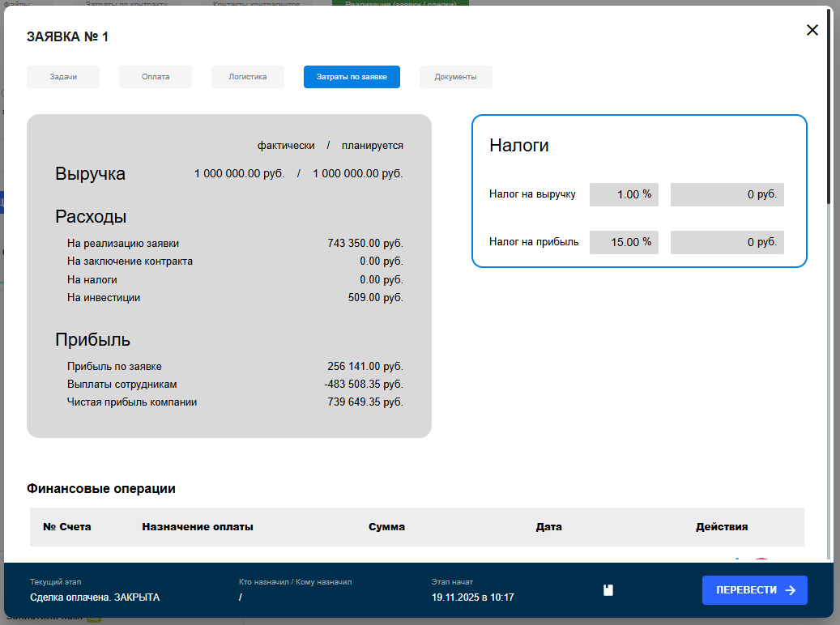Click the На инвестиции label
The height and width of the screenshot is (625, 840).
pos(104,298)
